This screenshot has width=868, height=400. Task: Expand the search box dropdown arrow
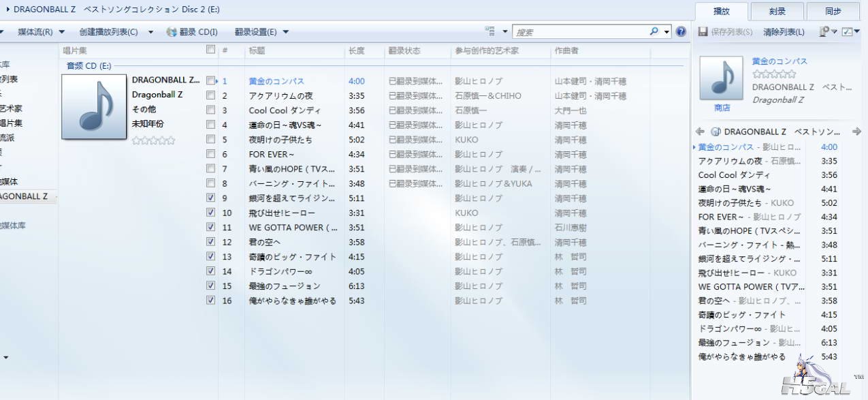pos(666,31)
